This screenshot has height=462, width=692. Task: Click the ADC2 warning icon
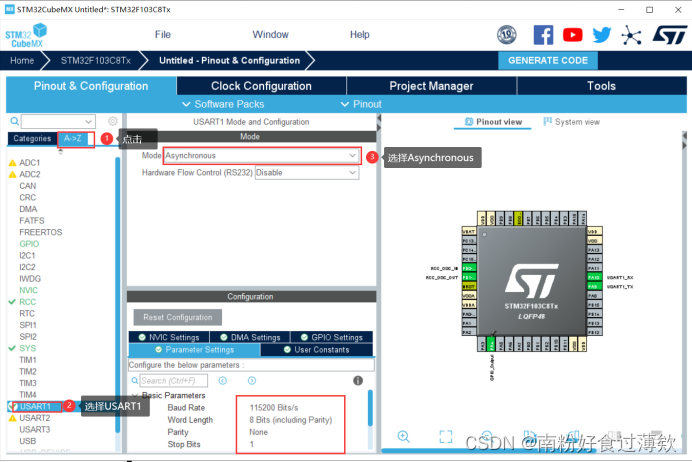(x=12, y=174)
